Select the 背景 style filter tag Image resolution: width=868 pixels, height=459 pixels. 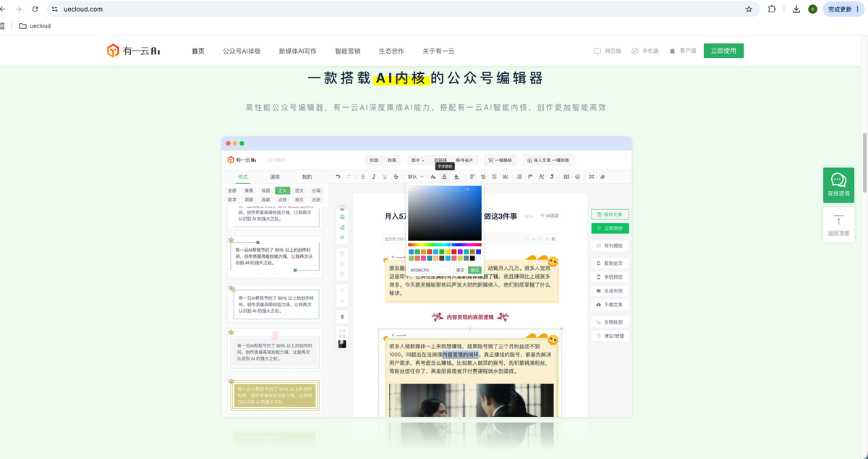249,190
